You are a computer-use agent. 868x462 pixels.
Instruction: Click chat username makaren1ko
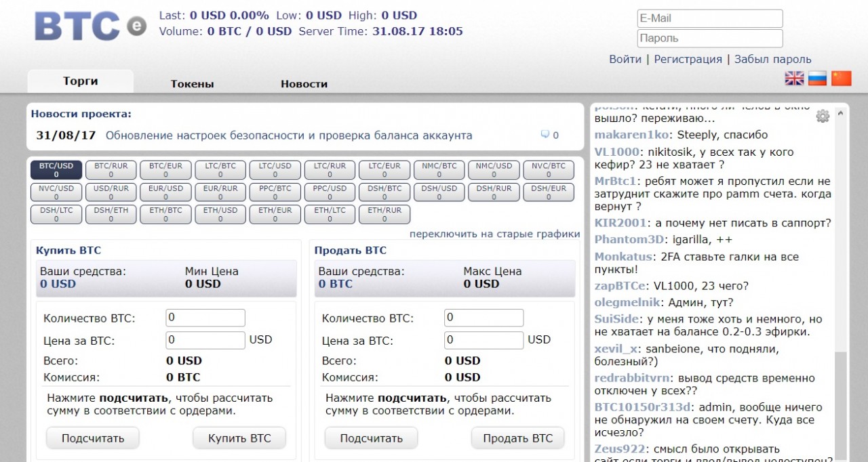tap(632, 135)
